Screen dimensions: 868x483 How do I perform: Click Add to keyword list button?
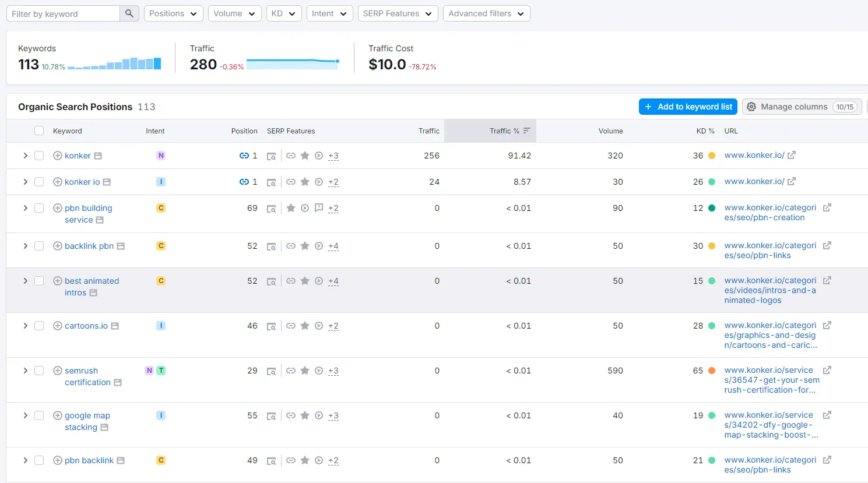coord(688,107)
